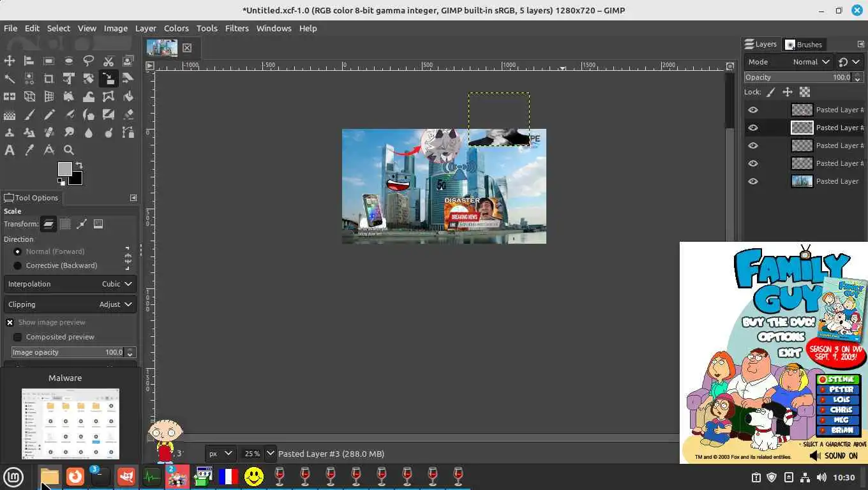
Task: Open Layers dock configuration menu arrow
Action: click(860, 44)
